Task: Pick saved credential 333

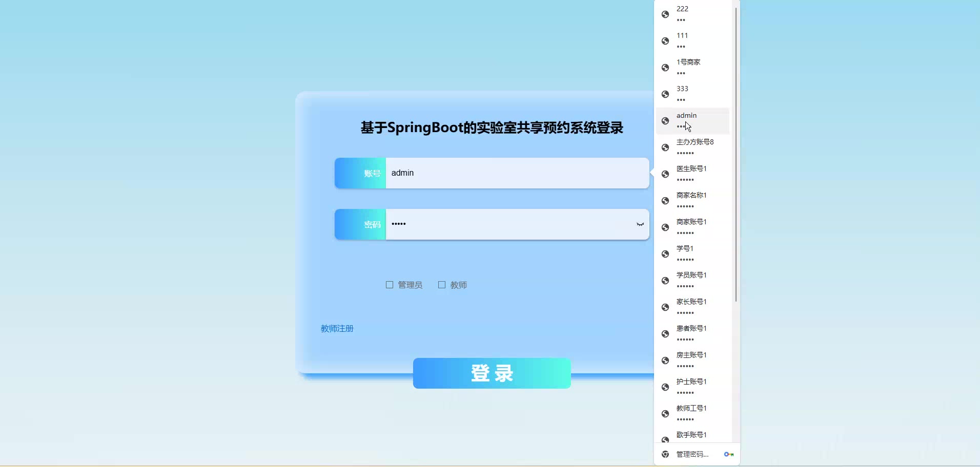Action: coord(693,94)
